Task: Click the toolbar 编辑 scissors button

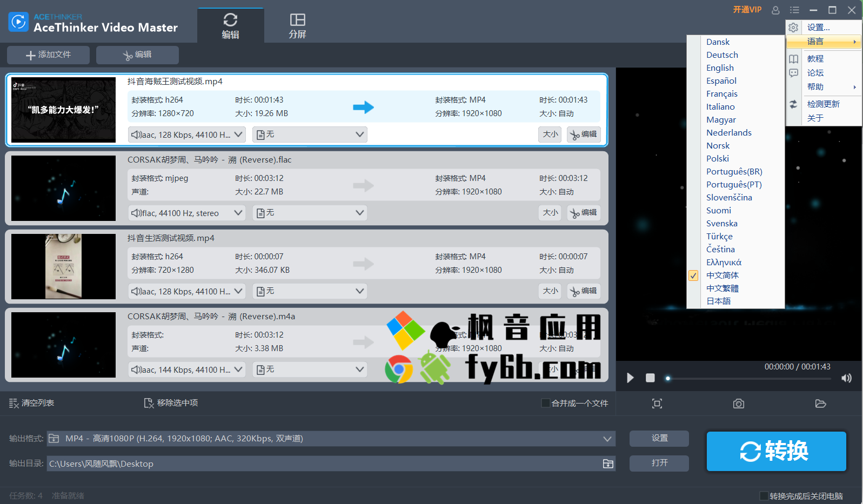Action: click(x=137, y=55)
